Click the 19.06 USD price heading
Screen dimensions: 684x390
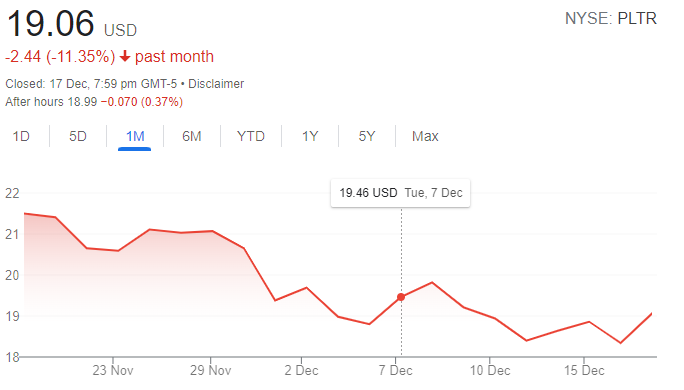[72, 24]
